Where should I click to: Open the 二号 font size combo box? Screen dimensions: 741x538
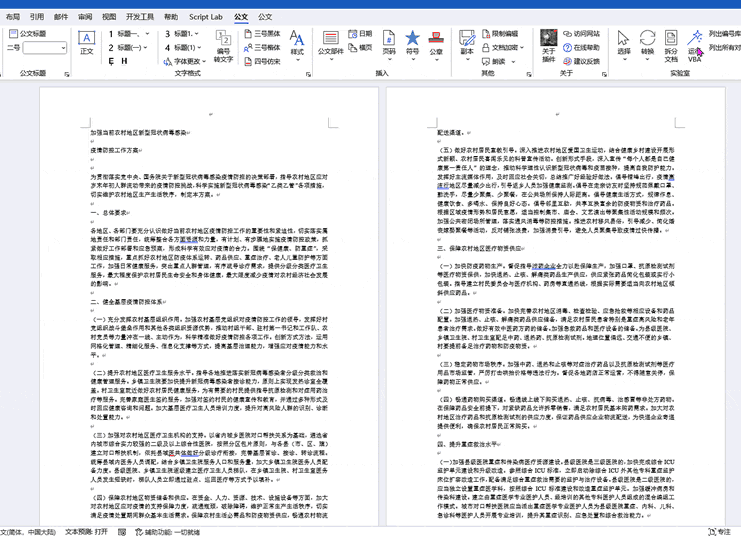[44, 48]
